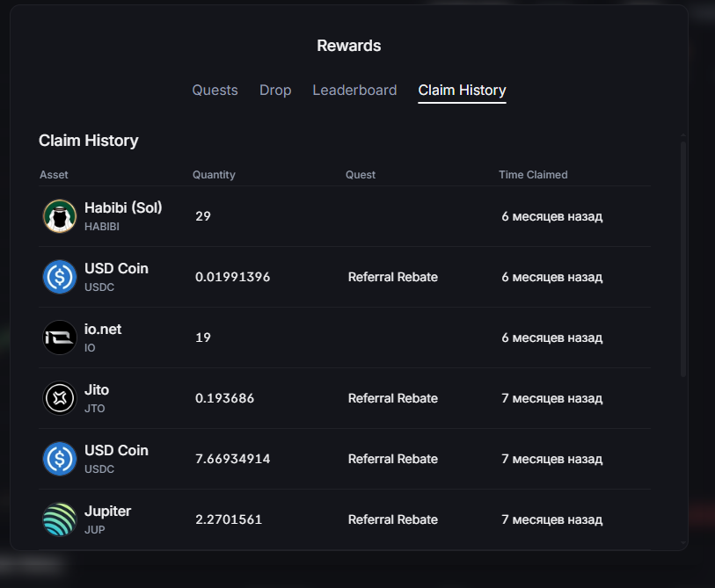
Task: Click the Quantity column header
Action: click(214, 175)
